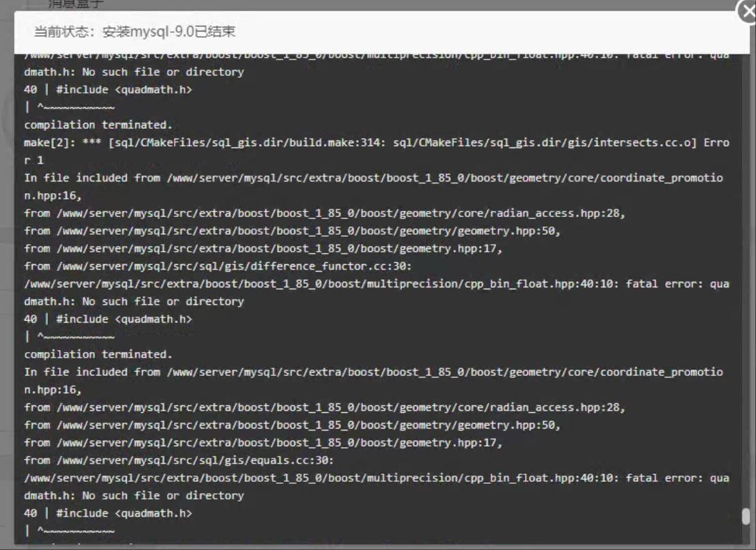756x550 pixels.
Task: Click "compilation terminated." after the difference_functor error
Action: [98, 354]
